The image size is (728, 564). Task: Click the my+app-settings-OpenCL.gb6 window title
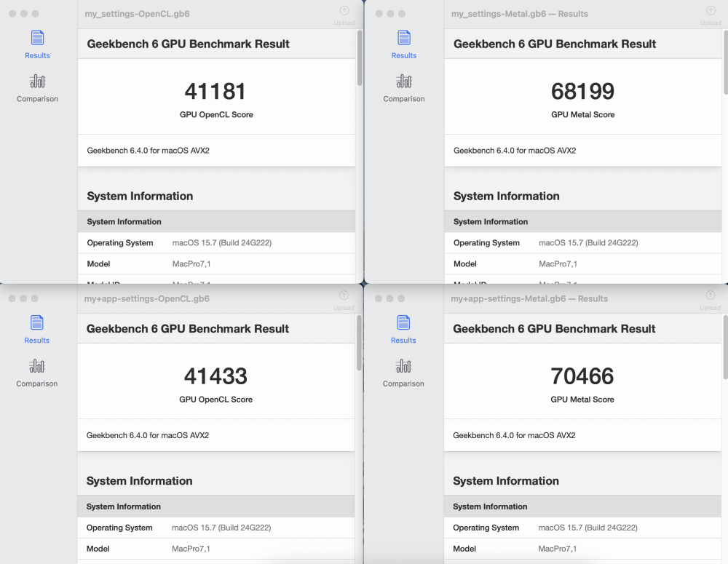[147, 299]
